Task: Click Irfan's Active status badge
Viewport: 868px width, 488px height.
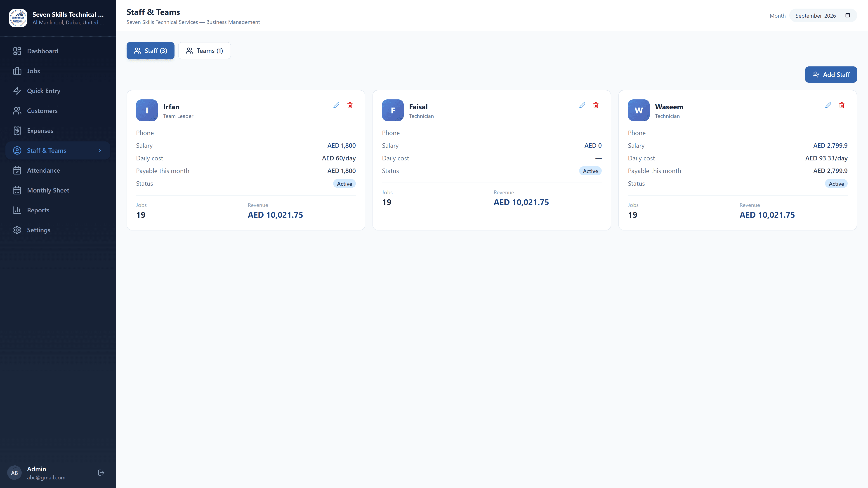Action: [x=344, y=183]
